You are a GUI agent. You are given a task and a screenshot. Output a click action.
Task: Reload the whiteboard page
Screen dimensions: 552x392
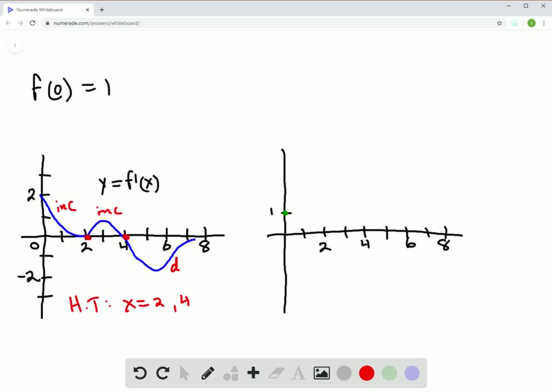click(32, 23)
